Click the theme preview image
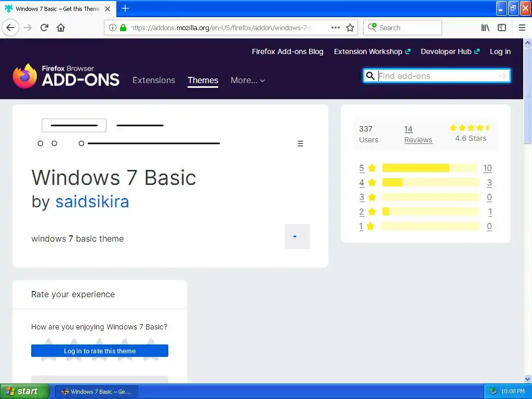Viewport: 532px width, 399px height. point(170,135)
